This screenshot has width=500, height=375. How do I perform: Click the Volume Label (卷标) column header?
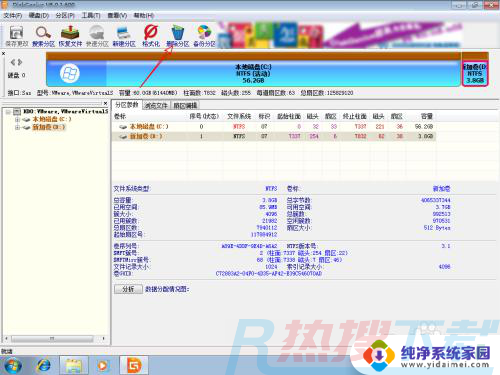120,116
